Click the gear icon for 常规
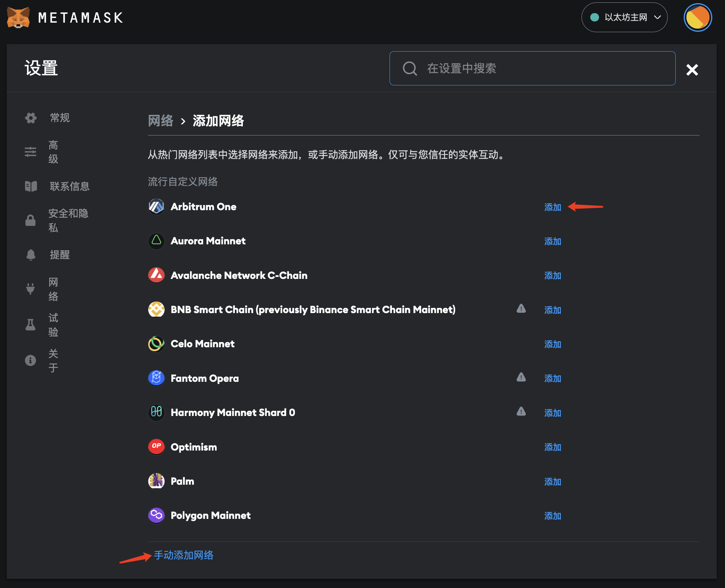Image resolution: width=725 pixels, height=588 pixels. (31, 118)
